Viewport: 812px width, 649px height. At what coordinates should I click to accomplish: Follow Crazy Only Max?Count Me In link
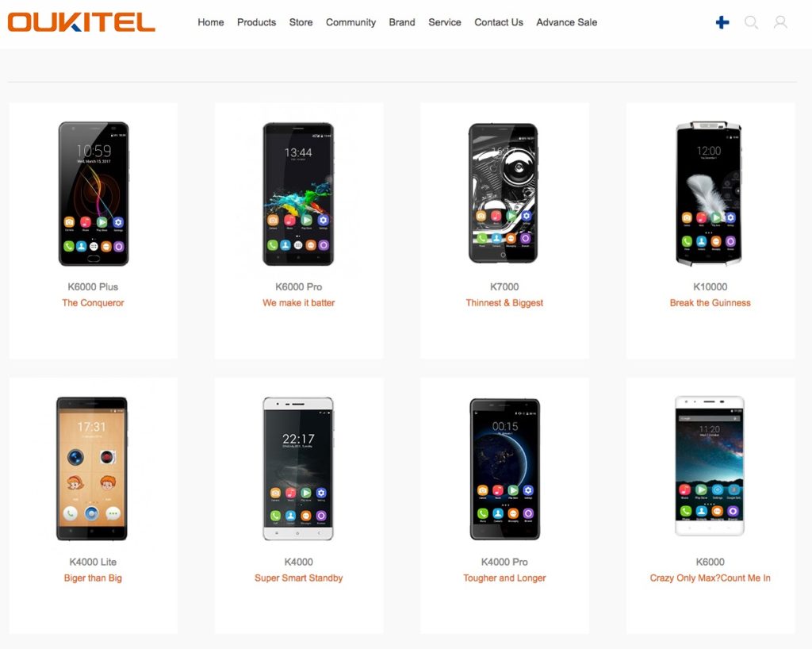pyautogui.click(x=710, y=578)
